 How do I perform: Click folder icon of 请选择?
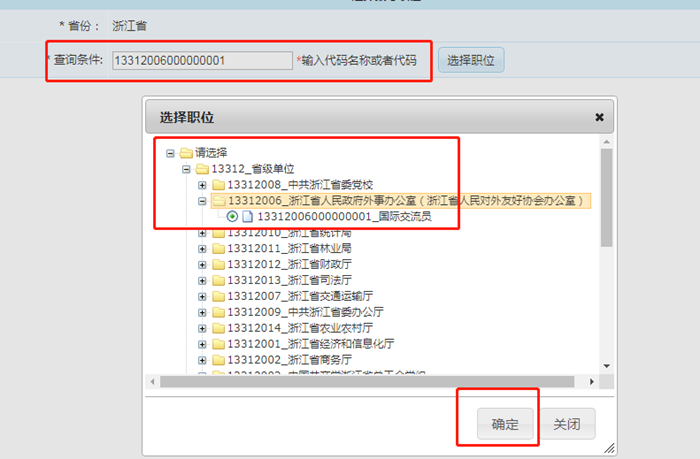[186, 153]
